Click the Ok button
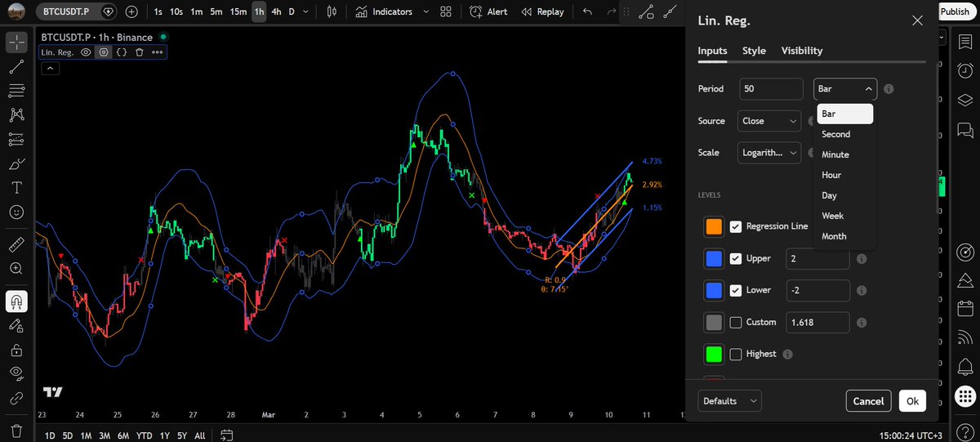This screenshot has width=980, height=442. pyautogui.click(x=912, y=401)
